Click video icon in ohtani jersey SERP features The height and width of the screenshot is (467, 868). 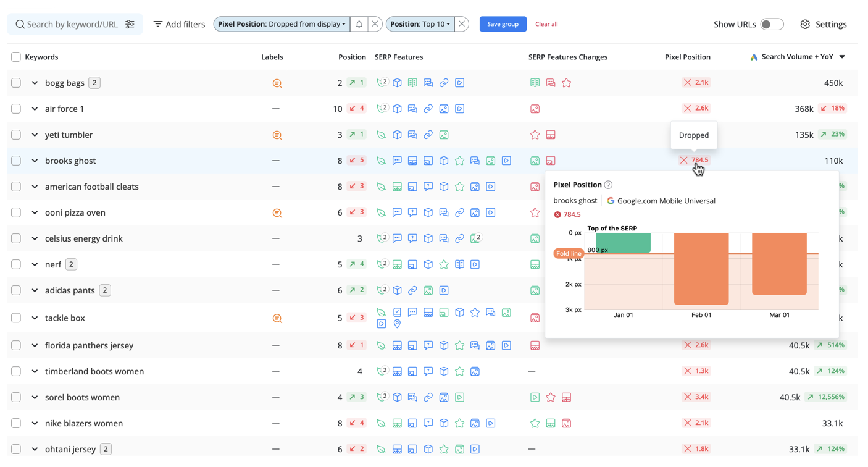coord(475,449)
